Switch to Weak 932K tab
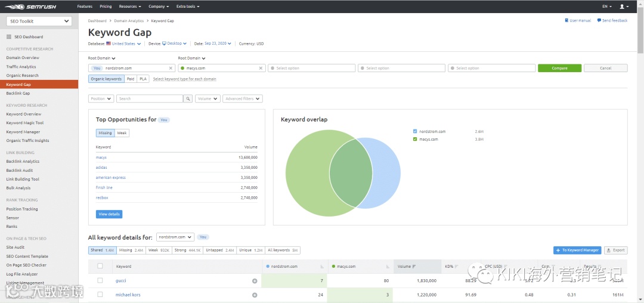The height and width of the screenshot is (303, 644). coord(160,250)
